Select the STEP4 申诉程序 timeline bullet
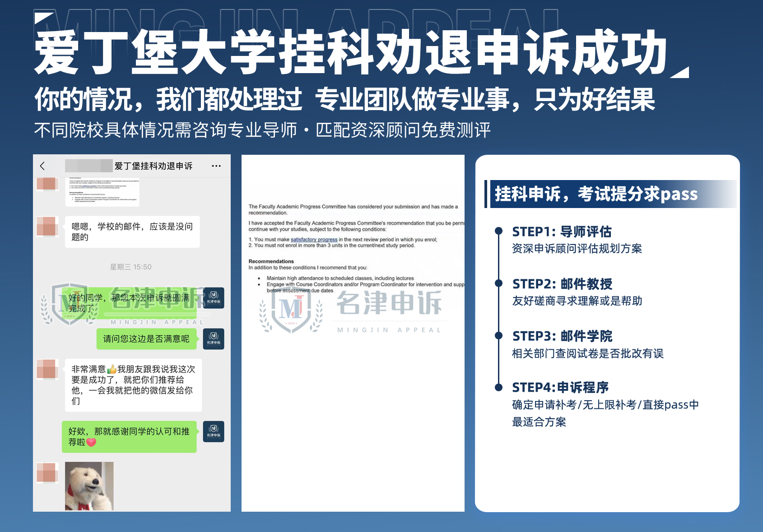This screenshot has width=763, height=532. (x=498, y=387)
